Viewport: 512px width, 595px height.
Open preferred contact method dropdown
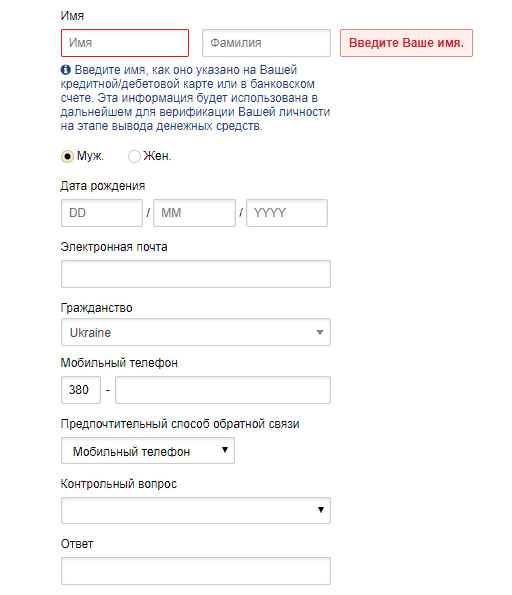[x=148, y=450]
